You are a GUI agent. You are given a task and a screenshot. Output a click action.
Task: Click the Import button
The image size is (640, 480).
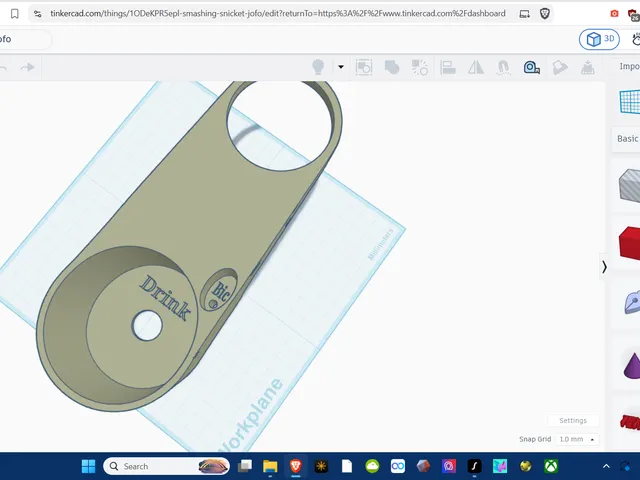tap(629, 66)
